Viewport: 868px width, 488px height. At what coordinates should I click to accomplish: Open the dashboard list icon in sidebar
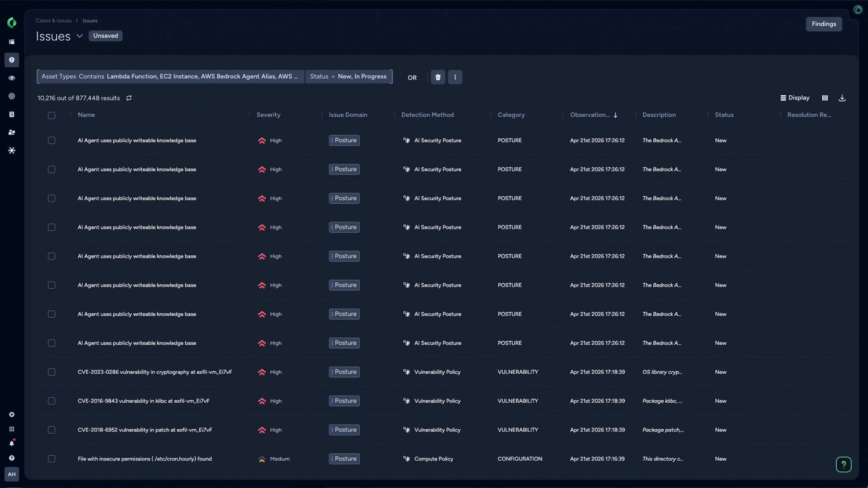point(12,42)
